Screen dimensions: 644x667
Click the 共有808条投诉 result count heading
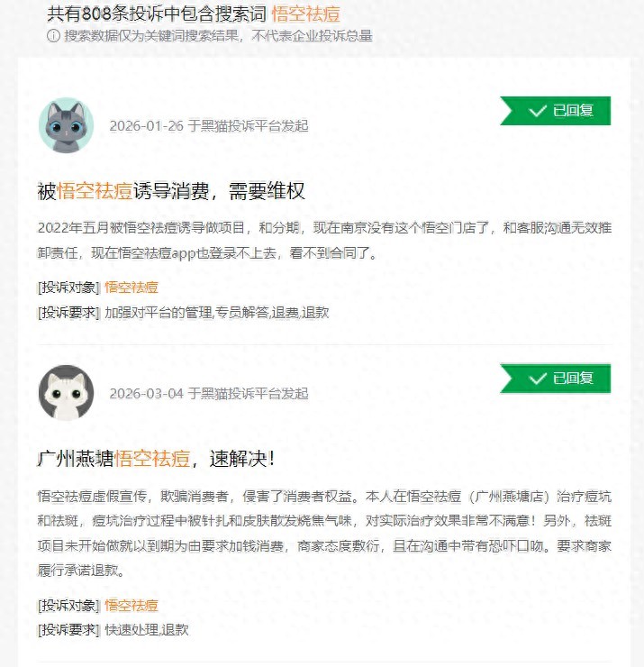[x=157, y=14]
